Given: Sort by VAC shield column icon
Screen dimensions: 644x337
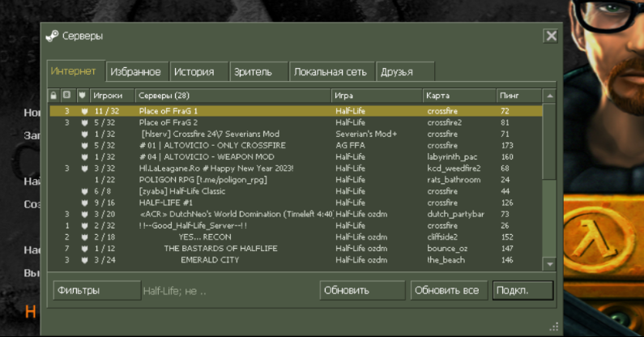Looking at the screenshot, I should click(83, 96).
